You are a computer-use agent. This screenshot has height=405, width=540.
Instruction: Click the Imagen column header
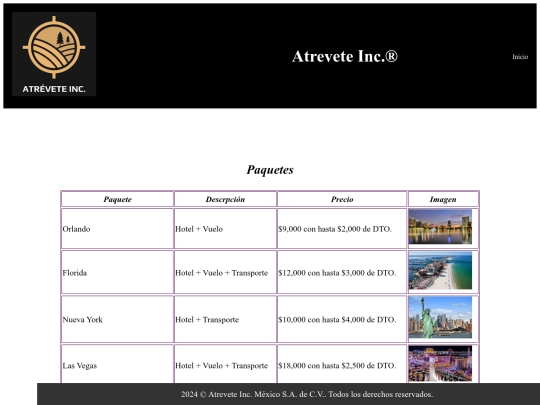click(x=443, y=199)
